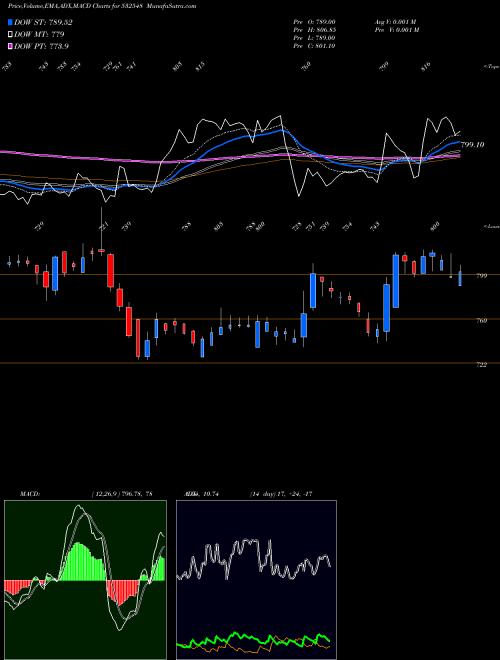Click the 799.10 EMA price label
The height and width of the screenshot is (660, 500).
472,144
